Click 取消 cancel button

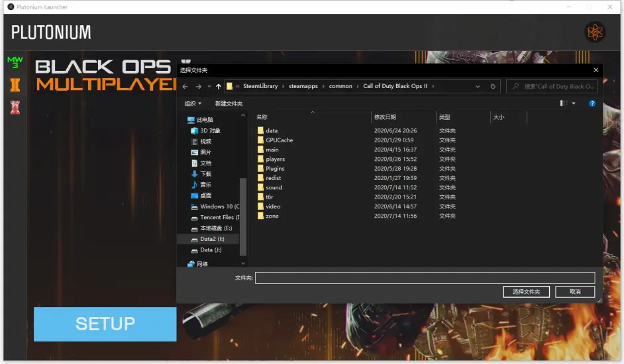point(575,292)
